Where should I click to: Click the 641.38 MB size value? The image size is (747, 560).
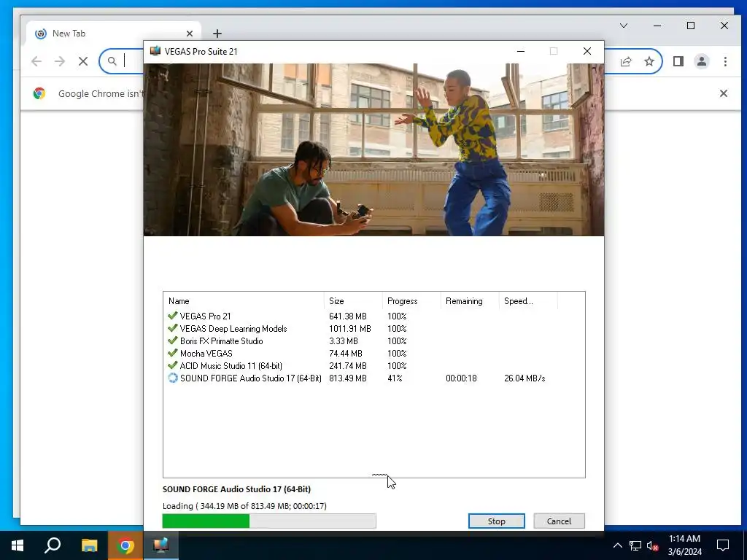coord(348,316)
